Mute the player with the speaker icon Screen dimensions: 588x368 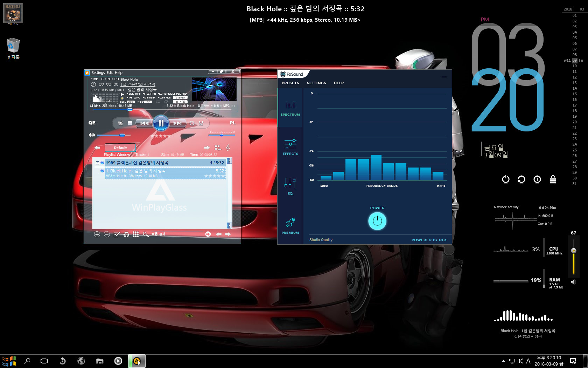pyautogui.click(x=92, y=135)
